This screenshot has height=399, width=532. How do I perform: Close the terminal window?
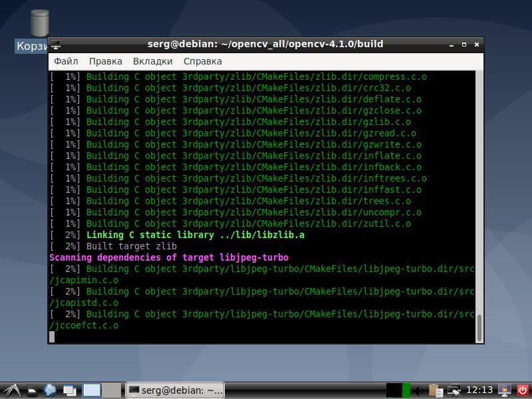(477, 45)
